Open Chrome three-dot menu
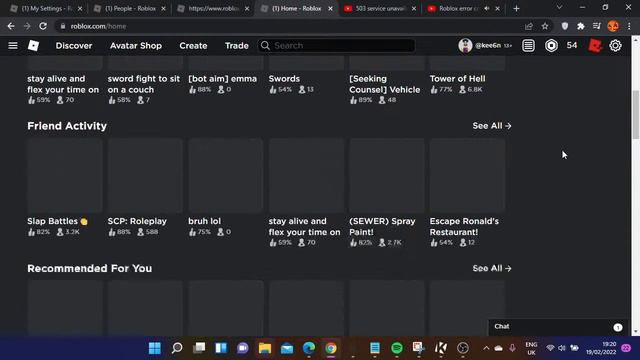This screenshot has height=360, width=640. coord(629,26)
